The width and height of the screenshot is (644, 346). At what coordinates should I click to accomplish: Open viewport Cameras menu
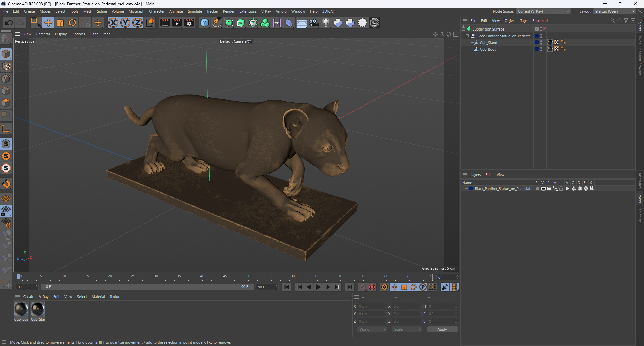tap(43, 34)
